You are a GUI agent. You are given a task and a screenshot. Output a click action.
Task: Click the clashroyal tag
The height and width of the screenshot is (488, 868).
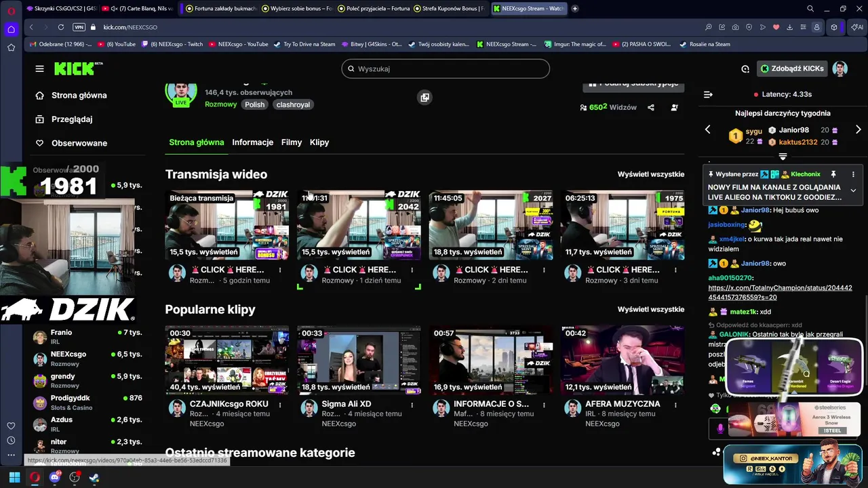coord(293,104)
